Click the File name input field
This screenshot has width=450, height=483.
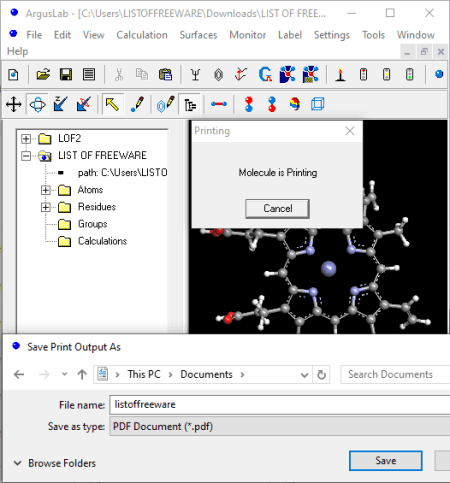pos(279,405)
